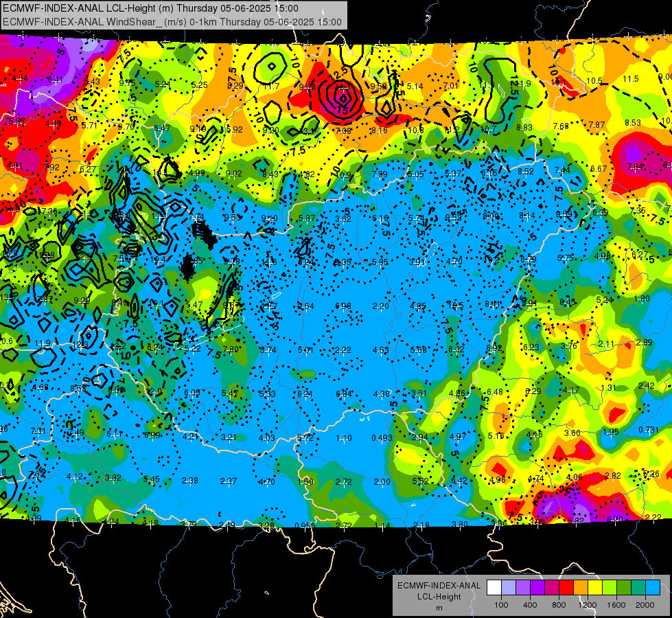Click the grid value 6.48
Screen dimensions: 672x618
[495, 392]
